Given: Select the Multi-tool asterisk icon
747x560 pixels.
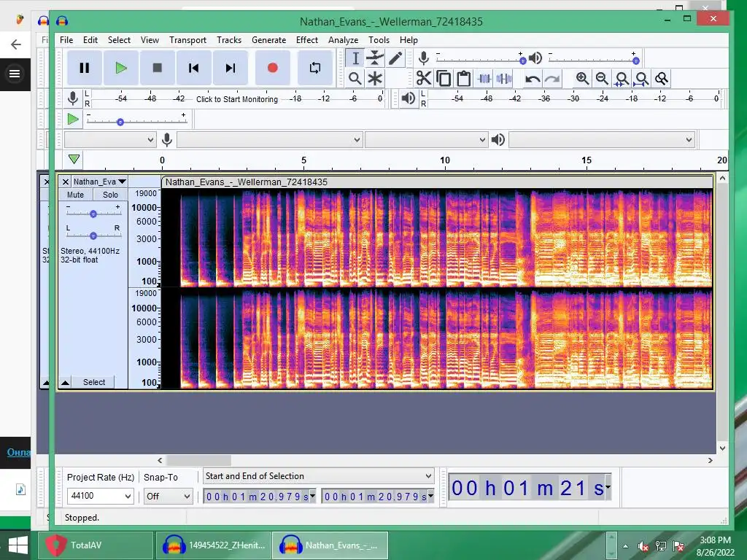Looking at the screenshot, I should click(x=375, y=79).
